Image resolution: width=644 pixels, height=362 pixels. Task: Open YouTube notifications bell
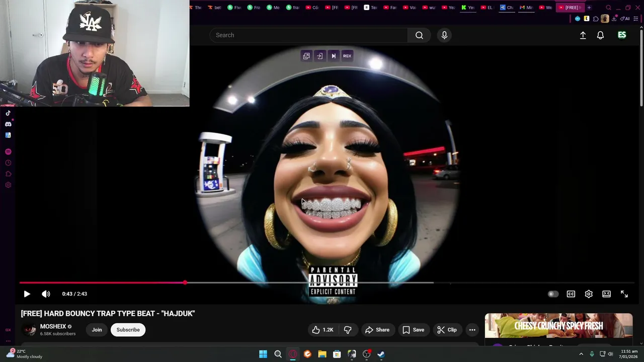coord(600,35)
